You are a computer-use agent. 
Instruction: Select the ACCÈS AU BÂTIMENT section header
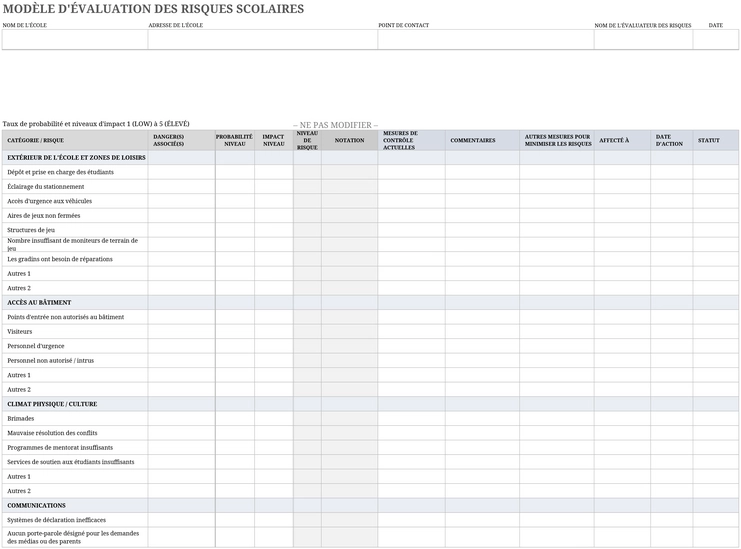(75, 302)
